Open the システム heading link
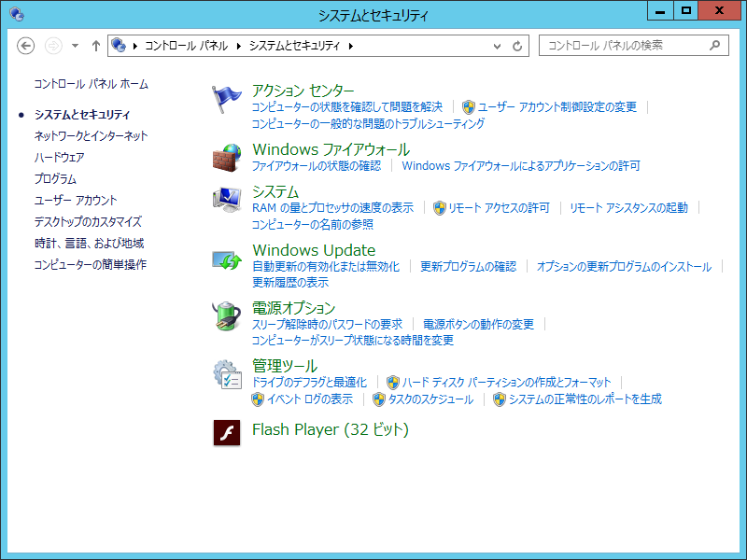The image size is (747, 560). click(275, 191)
